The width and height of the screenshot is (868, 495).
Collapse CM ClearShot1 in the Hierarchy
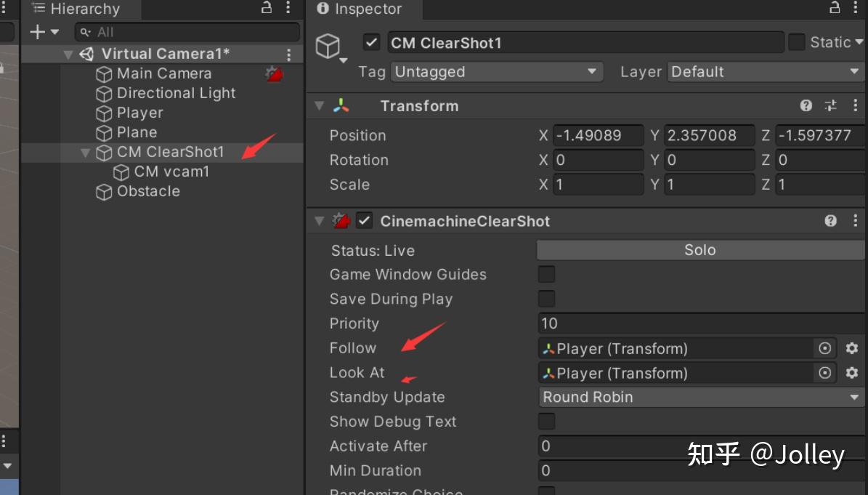point(86,152)
